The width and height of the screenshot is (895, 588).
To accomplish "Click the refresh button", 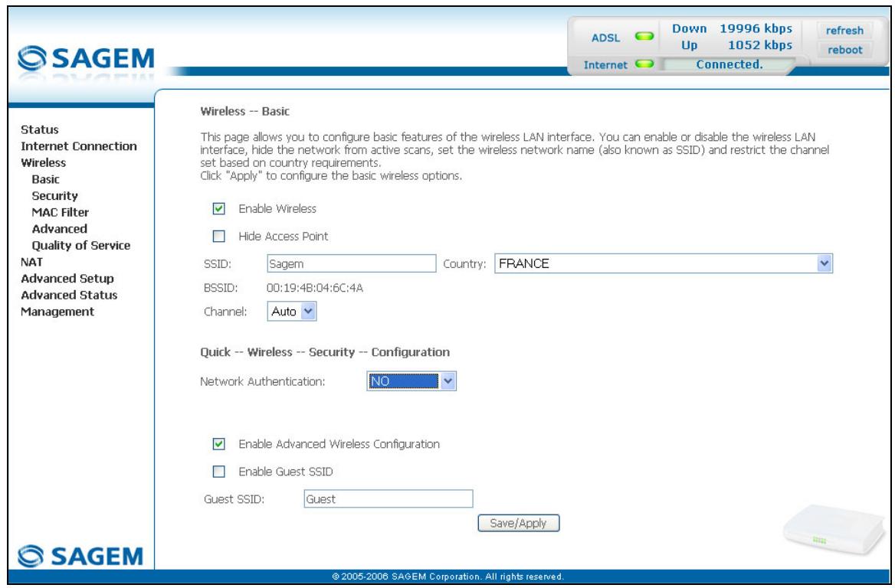I will 844,31.
